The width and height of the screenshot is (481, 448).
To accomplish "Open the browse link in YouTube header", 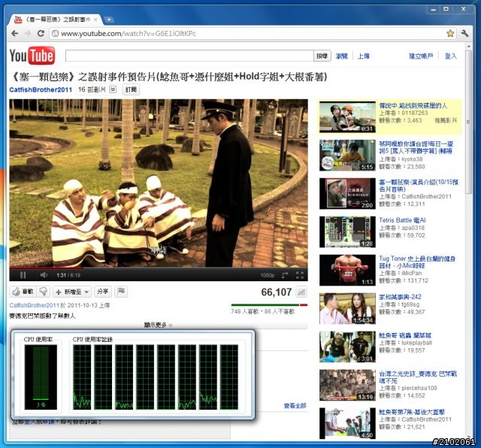I will tap(341, 56).
